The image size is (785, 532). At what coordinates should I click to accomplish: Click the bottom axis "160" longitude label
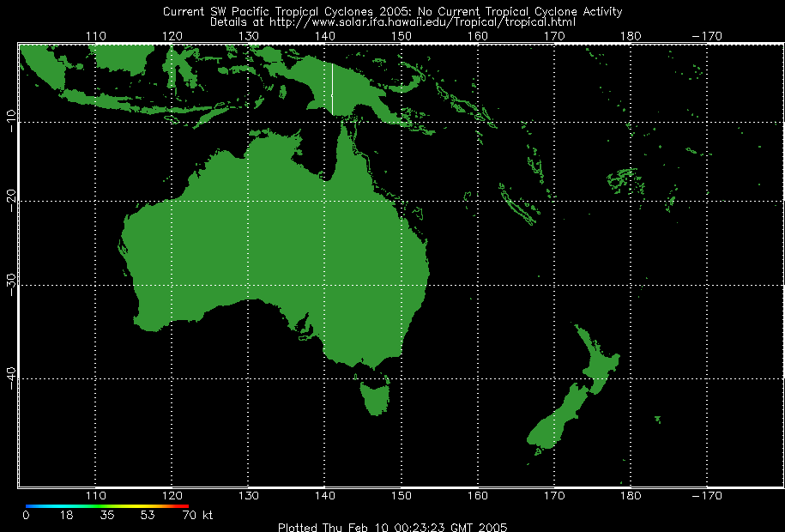coord(478,495)
